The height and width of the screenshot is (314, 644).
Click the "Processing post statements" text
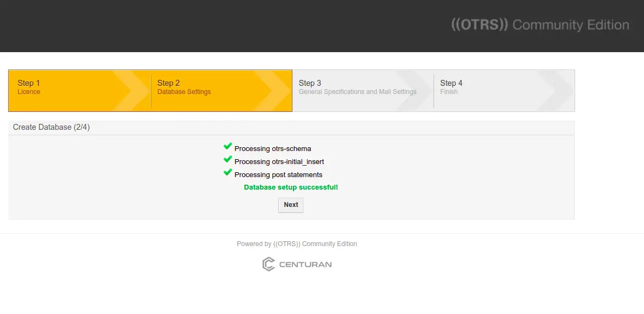pyautogui.click(x=278, y=175)
